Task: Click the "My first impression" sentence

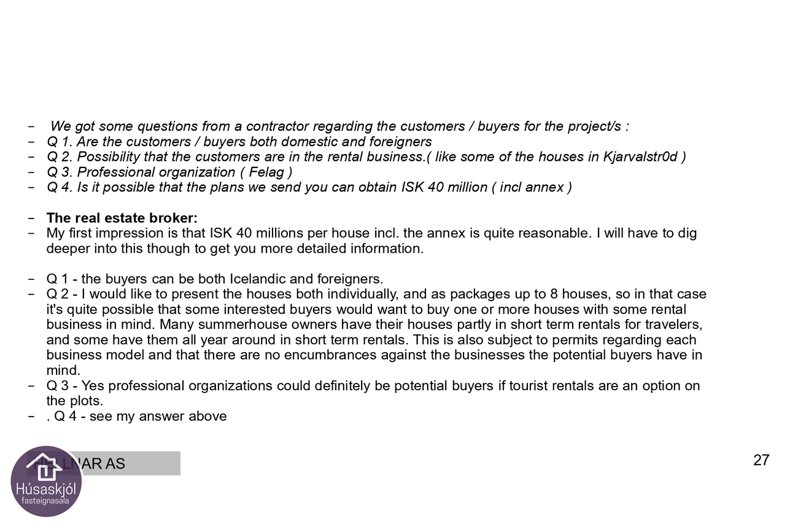Action: tap(371, 233)
